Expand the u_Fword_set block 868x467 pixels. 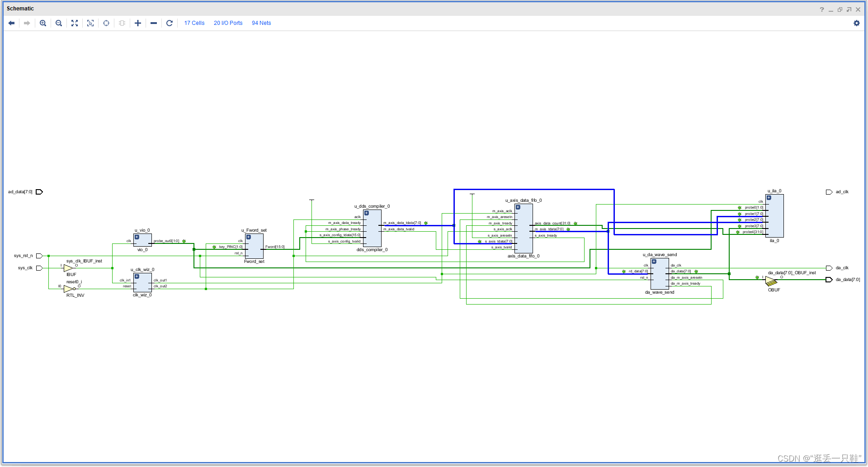[249, 237]
